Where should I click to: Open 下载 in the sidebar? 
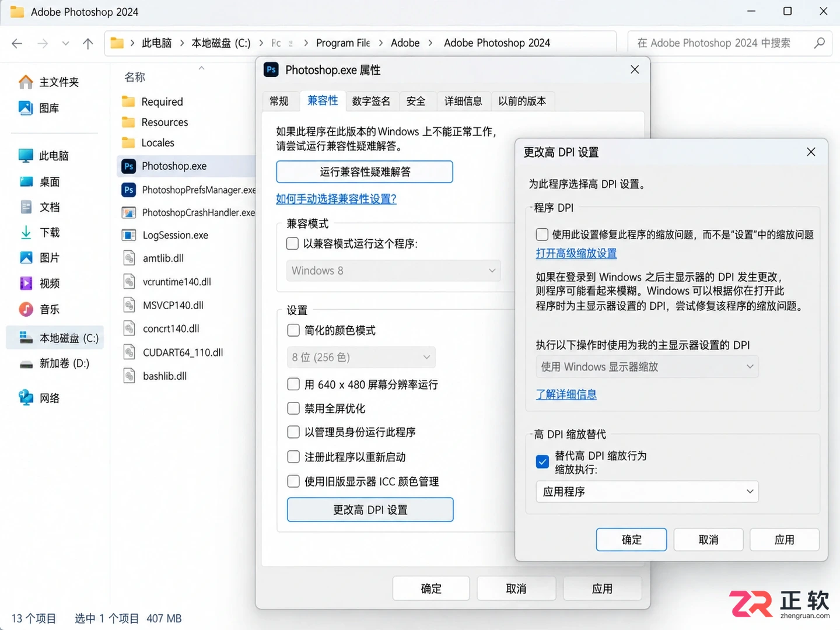(40, 233)
